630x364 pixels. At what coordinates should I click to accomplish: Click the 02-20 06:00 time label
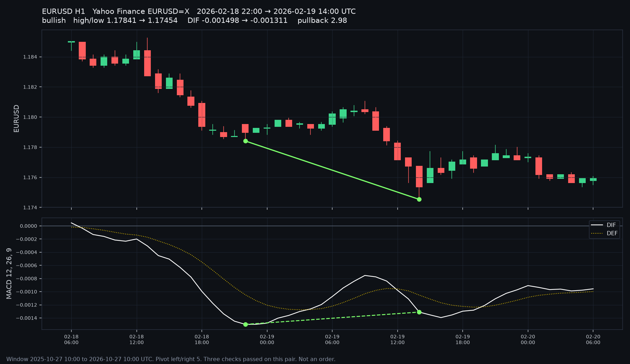(x=593, y=339)
